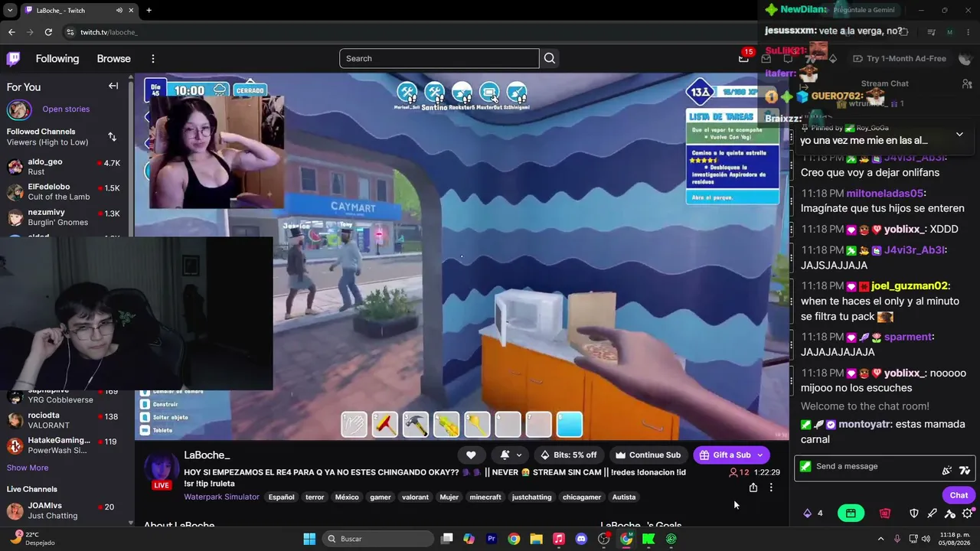This screenshot has width=980, height=551.
Task: Open ElFedelobo channel from sidebar
Action: coord(64,192)
